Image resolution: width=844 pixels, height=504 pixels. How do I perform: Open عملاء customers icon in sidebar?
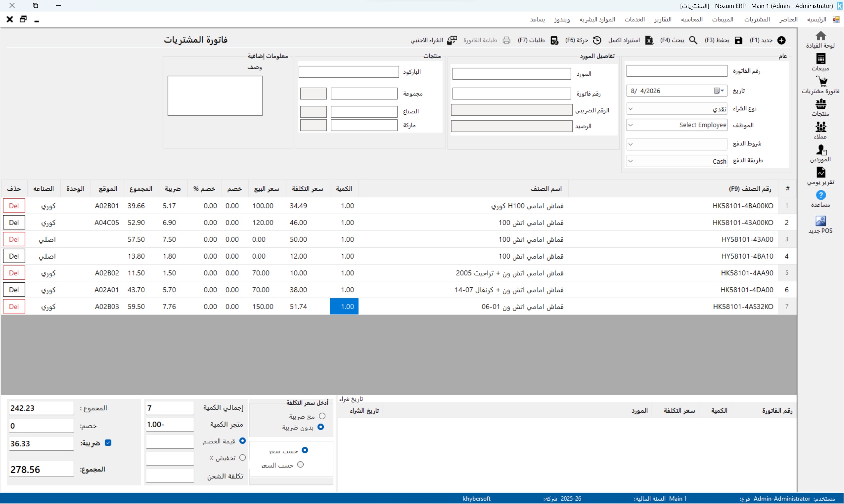click(821, 127)
